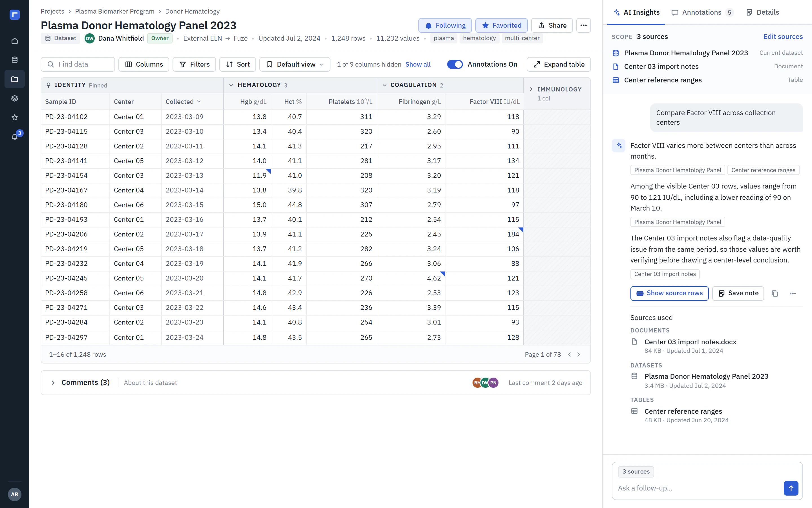Open the Home icon in sidebar
The width and height of the screenshot is (812, 508).
[x=14, y=41]
